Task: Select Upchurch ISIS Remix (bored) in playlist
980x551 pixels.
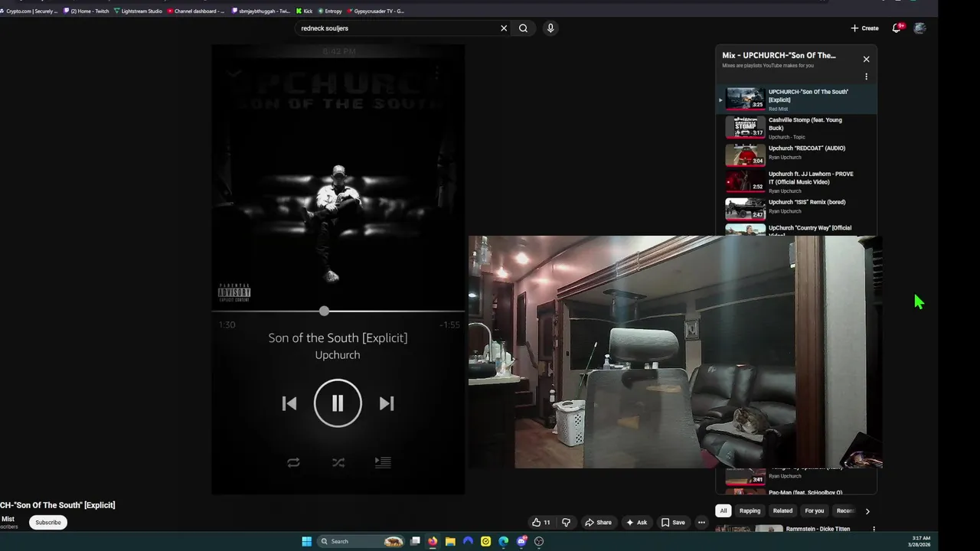Action: click(796, 207)
